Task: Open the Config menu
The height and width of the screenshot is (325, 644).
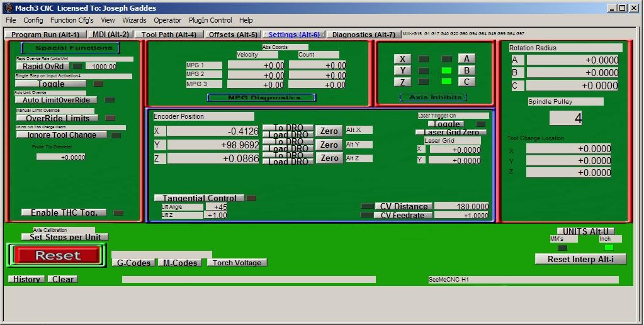Action: click(33, 20)
